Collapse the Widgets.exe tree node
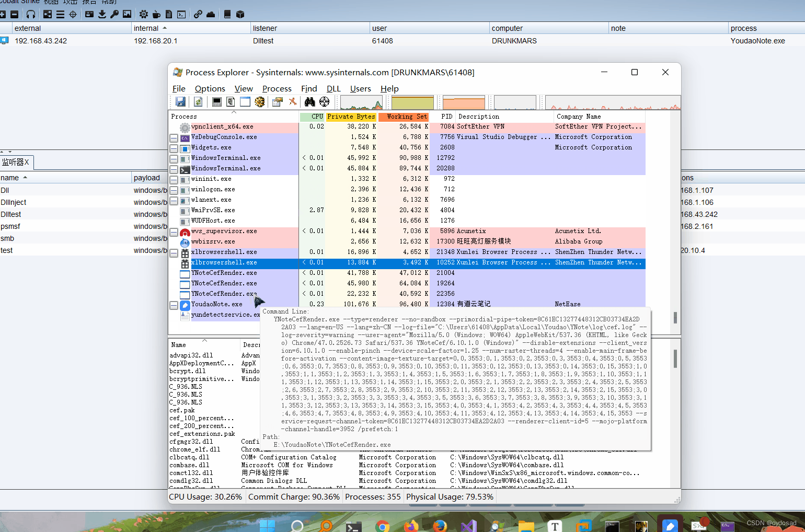The width and height of the screenshot is (805, 532). click(174, 148)
